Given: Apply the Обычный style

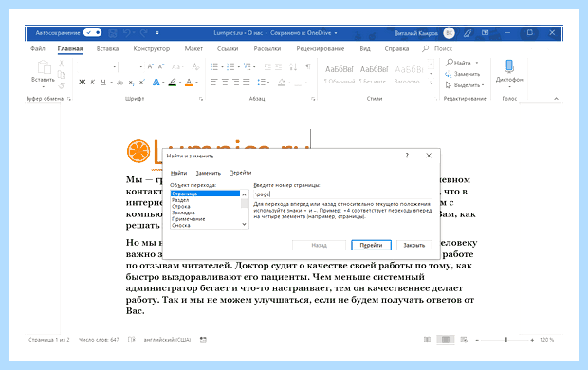Looking at the screenshot, I should click(x=339, y=74).
